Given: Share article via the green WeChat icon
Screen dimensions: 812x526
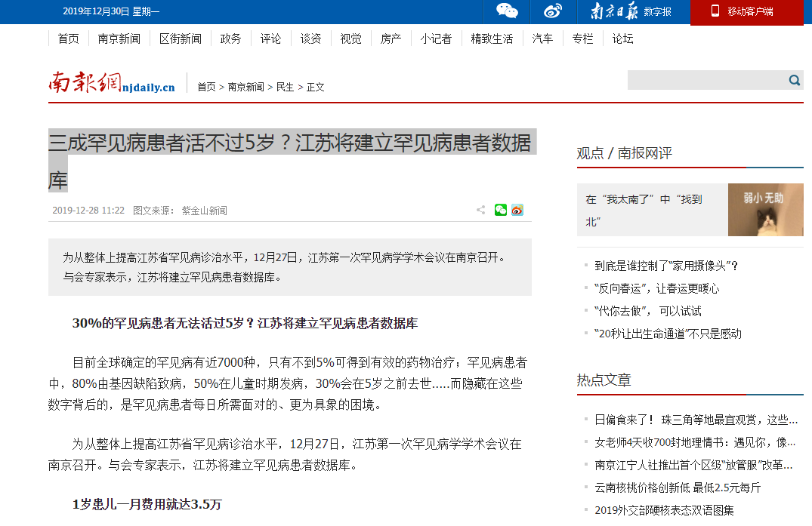Looking at the screenshot, I should [x=500, y=210].
